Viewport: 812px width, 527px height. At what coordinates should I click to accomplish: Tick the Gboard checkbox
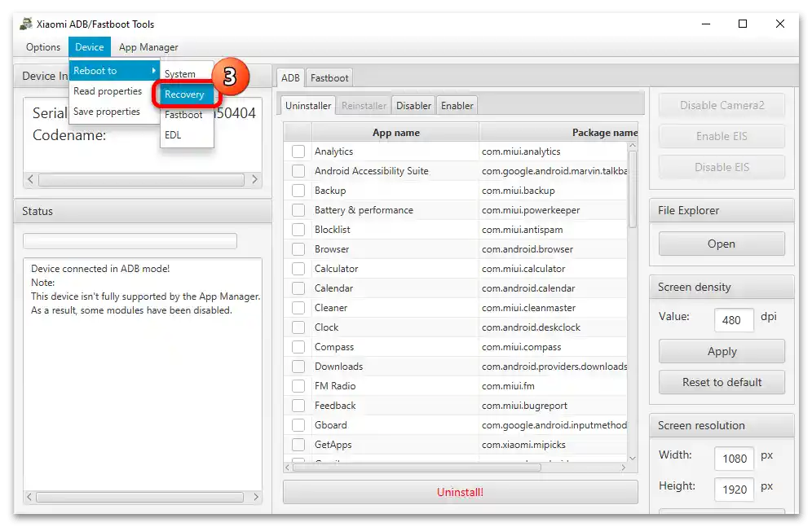(x=298, y=425)
